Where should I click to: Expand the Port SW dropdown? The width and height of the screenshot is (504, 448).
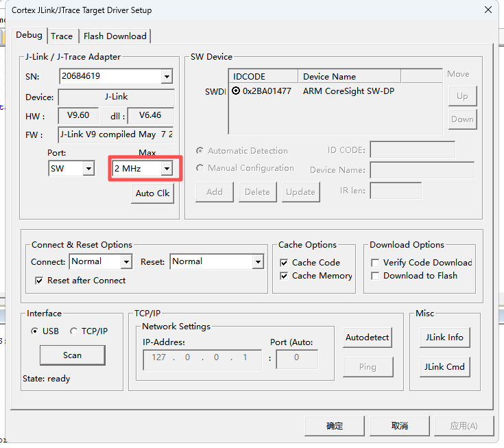pos(88,168)
